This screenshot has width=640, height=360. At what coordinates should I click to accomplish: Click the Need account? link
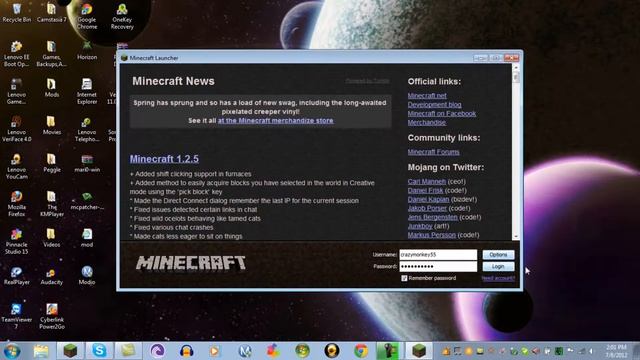(498, 278)
